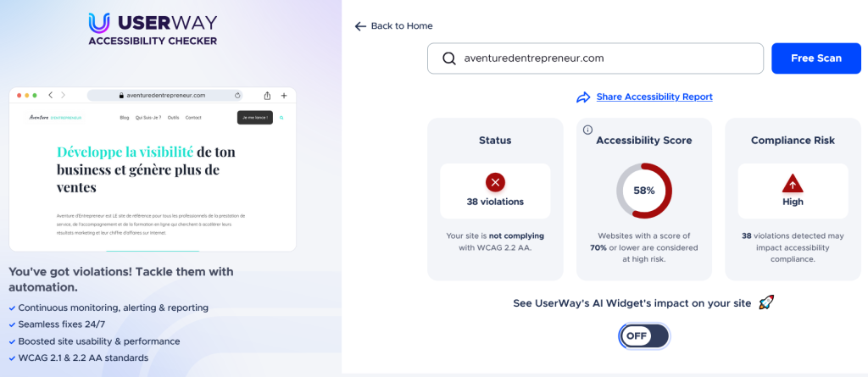Click the share arrow icon
Screen dimensions: 868x377
(x=583, y=97)
